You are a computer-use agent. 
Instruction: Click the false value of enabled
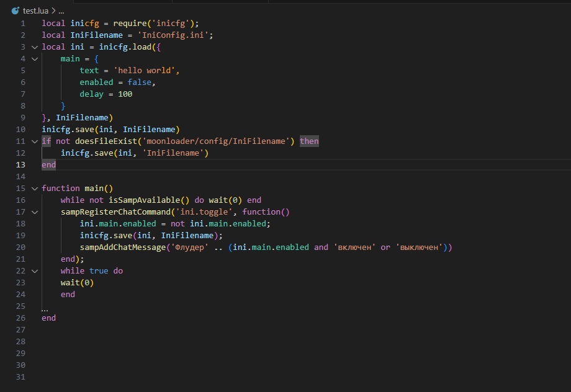(x=139, y=82)
